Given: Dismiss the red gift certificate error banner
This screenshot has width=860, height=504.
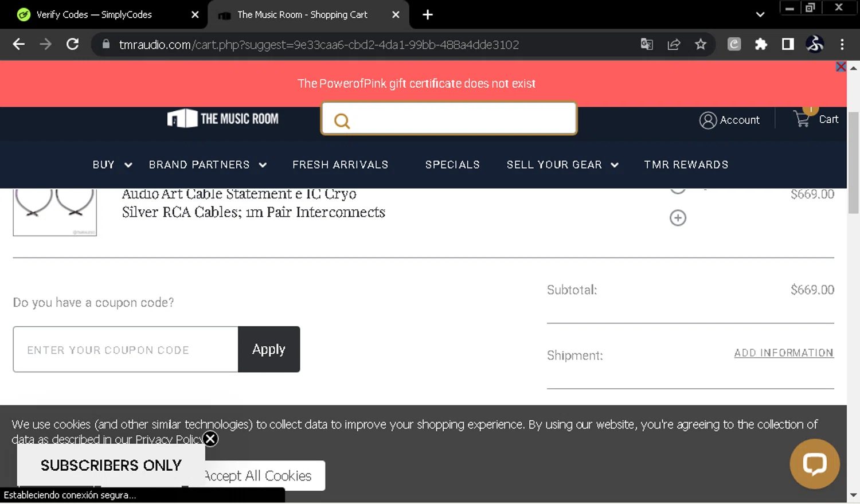Looking at the screenshot, I should click(841, 67).
